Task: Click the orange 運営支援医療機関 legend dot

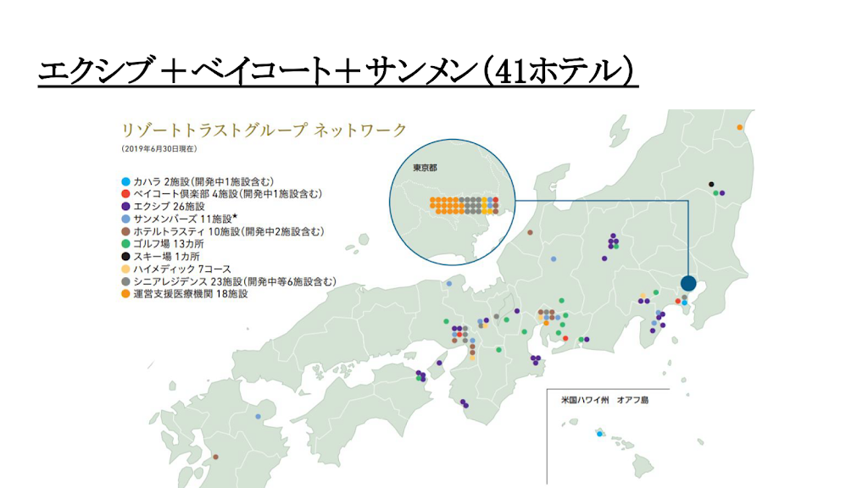Action: coord(125,294)
